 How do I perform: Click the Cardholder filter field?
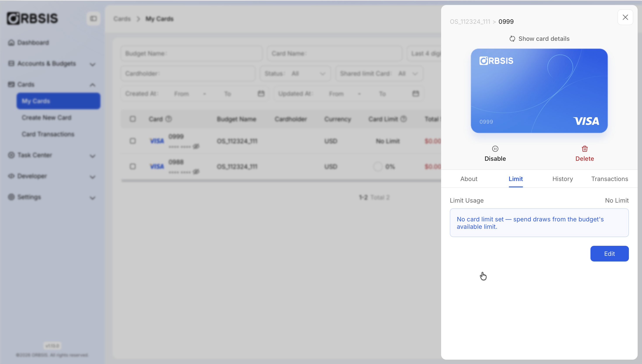[x=188, y=73]
